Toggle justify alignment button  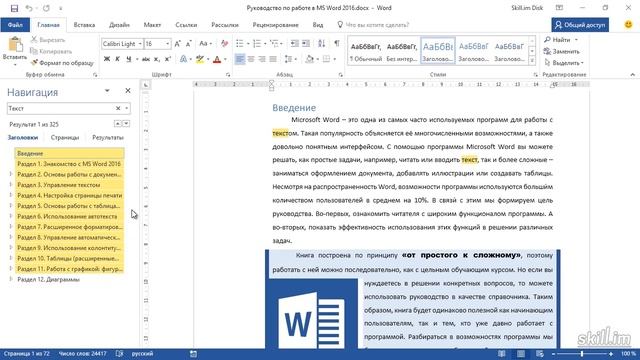273,60
